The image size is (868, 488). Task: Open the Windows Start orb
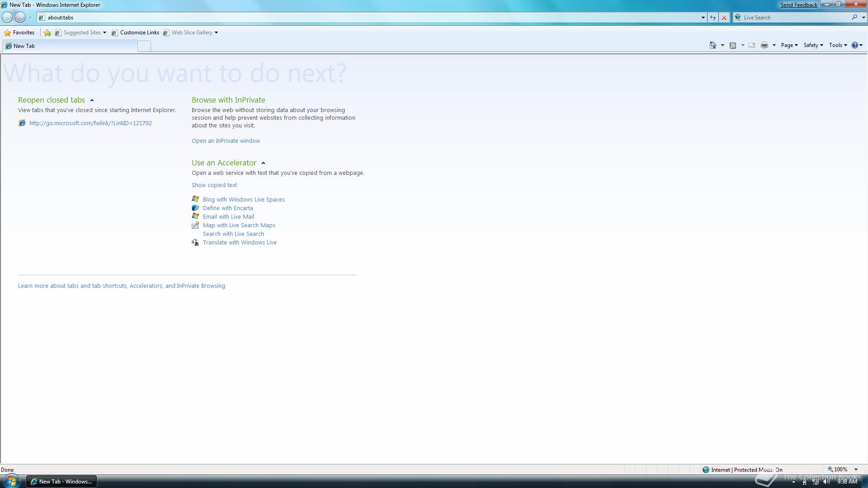(x=12, y=481)
